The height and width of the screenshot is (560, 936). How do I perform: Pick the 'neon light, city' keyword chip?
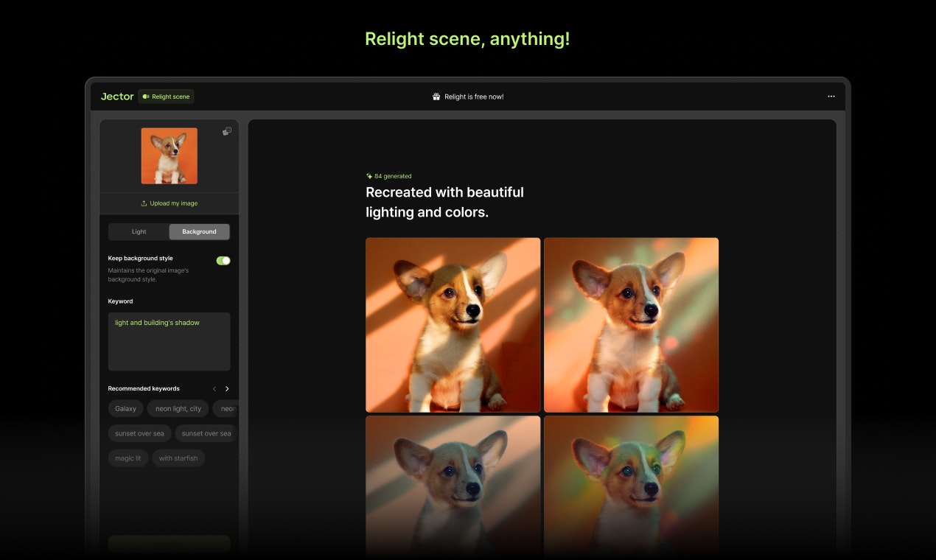pyautogui.click(x=178, y=408)
